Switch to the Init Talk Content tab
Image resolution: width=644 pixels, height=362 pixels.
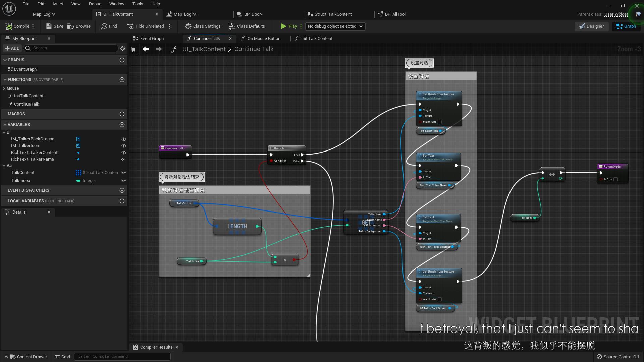pos(316,39)
